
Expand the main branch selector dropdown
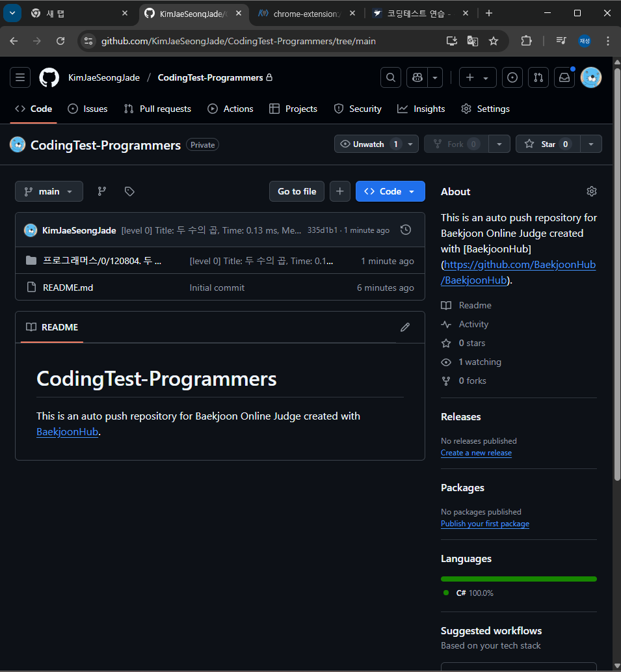point(49,191)
